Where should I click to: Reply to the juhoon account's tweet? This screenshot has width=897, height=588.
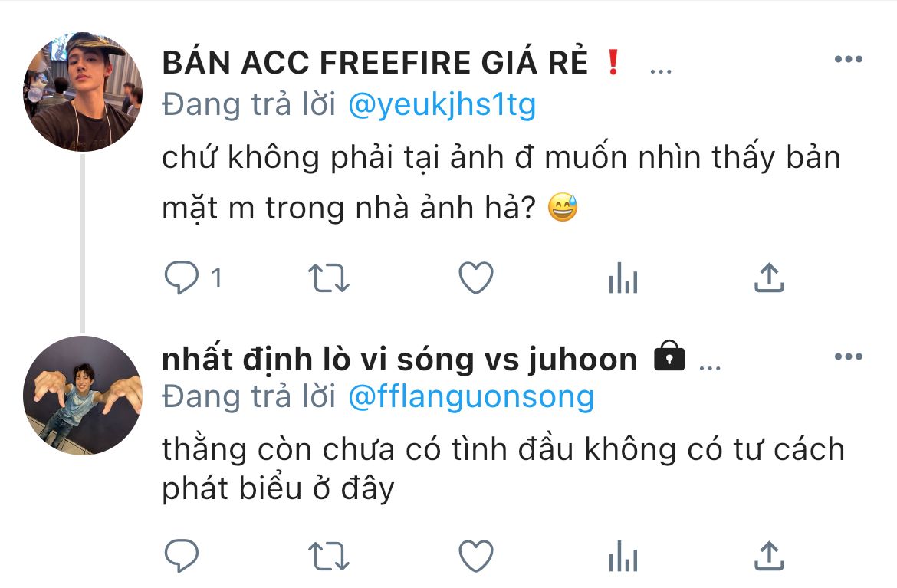click(x=182, y=555)
